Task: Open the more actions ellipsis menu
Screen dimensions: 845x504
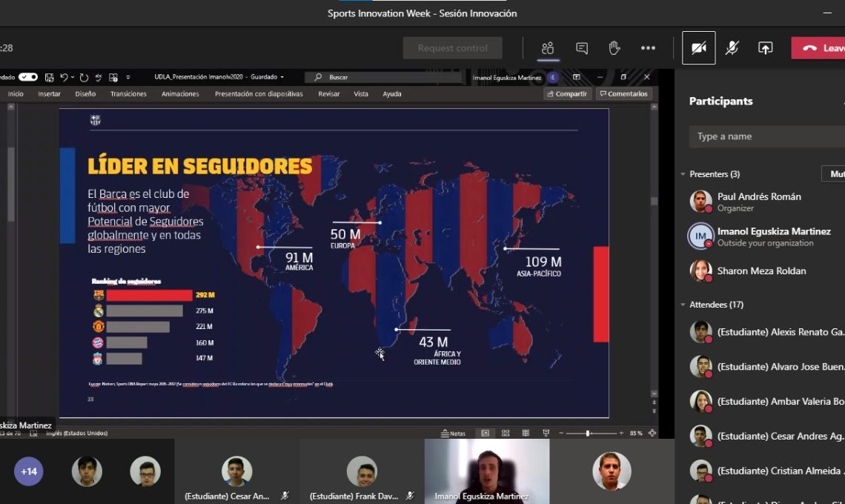Action: click(648, 48)
